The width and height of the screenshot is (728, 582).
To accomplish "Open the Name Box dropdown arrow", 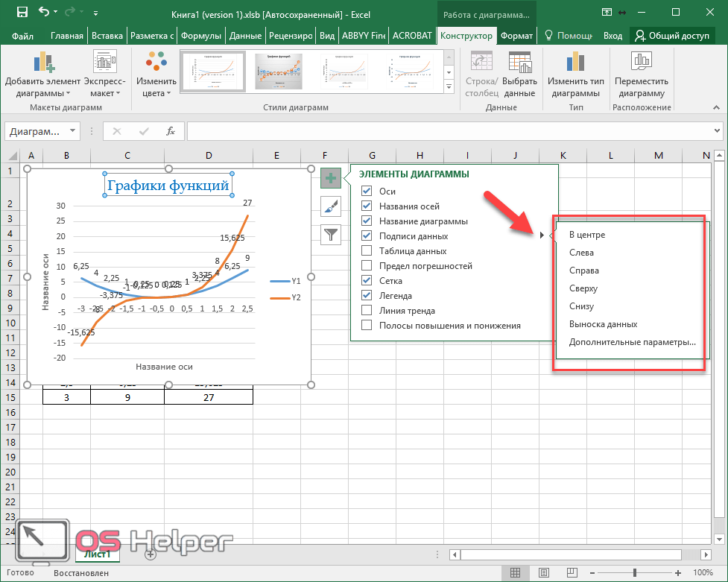I will coord(72,131).
